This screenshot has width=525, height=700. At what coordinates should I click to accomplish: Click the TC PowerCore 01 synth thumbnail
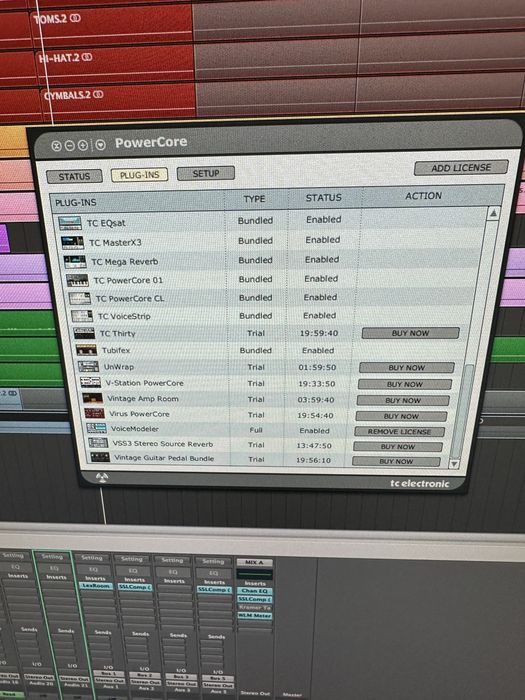(77, 281)
